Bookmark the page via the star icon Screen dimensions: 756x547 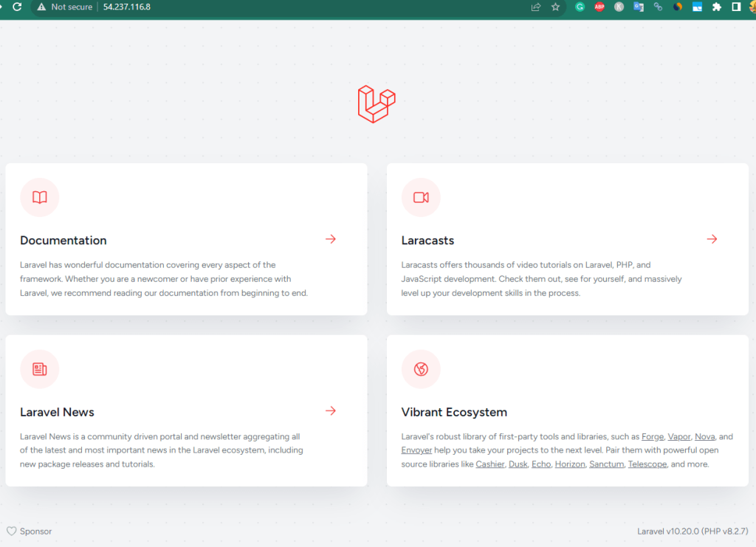[x=554, y=7]
